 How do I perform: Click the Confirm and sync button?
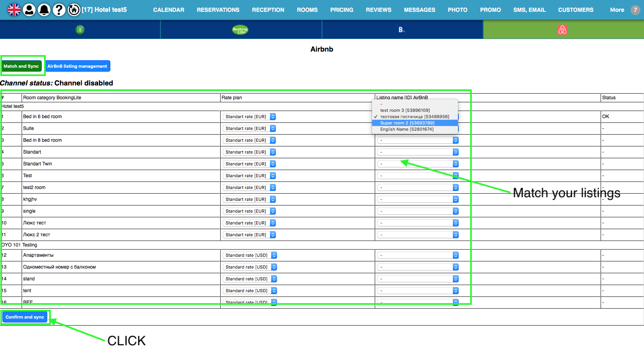pos(25,317)
